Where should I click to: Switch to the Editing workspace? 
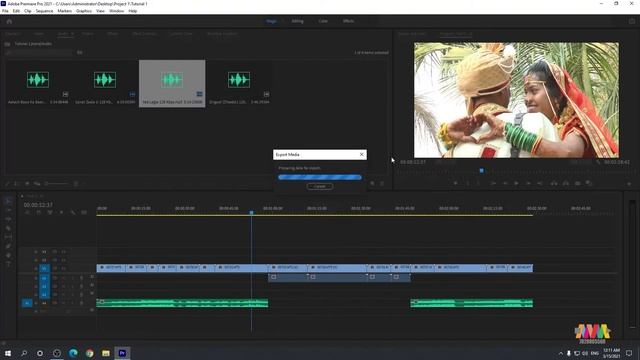tap(298, 21)
